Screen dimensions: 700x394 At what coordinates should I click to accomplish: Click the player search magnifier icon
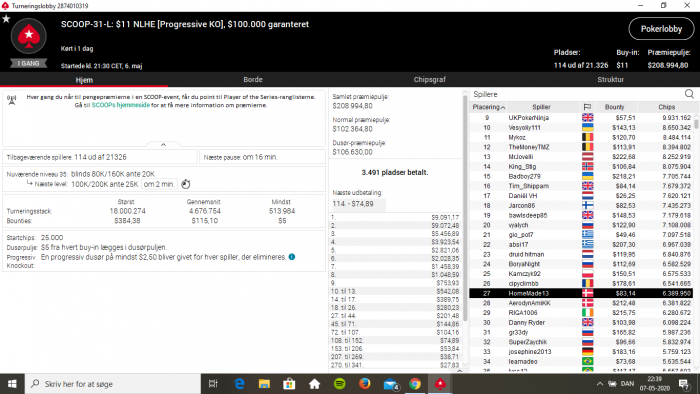(689, 94)
